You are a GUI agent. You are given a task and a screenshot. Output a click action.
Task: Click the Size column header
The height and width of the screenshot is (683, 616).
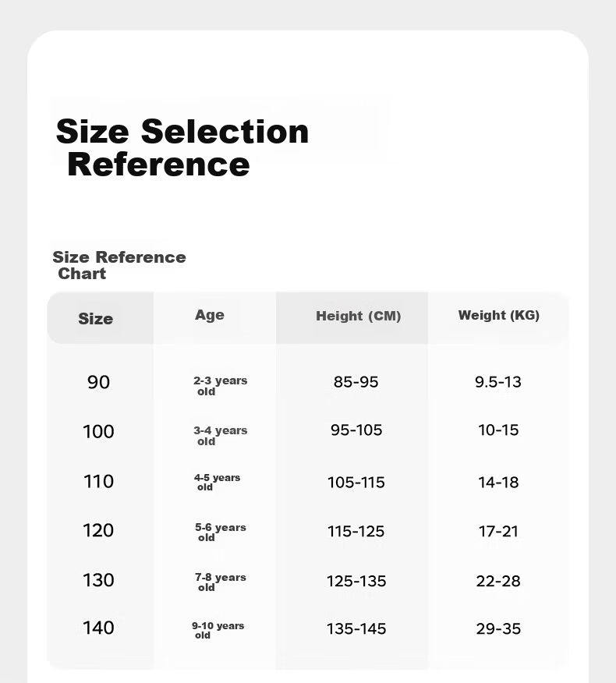click(x=95, y=319)
